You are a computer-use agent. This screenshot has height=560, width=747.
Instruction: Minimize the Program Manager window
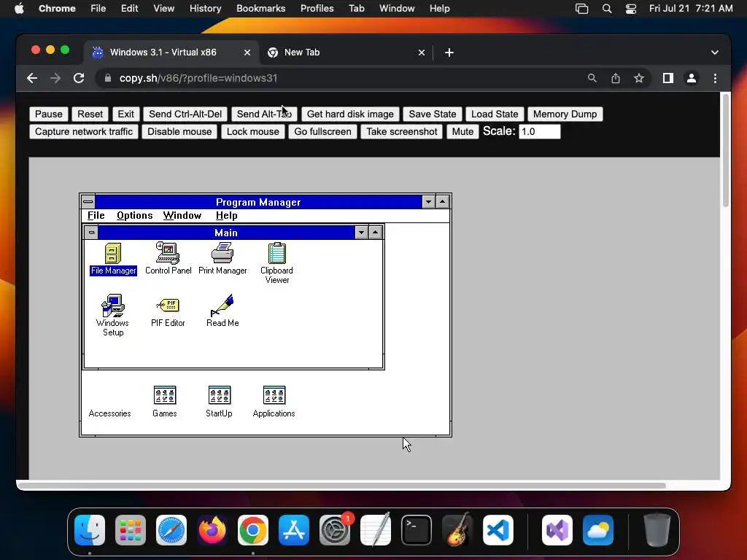[x=428, y=202]
